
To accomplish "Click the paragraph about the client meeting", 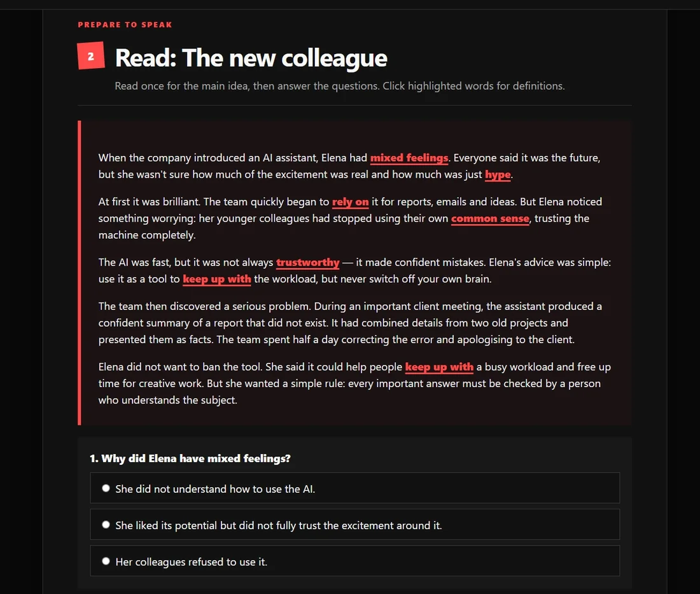I will coord(351,323).
